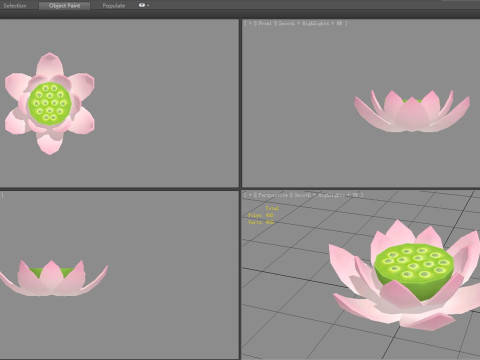Open the 'Front' view label menu
This screenshot has height=360, width=480.
[265, 23]
